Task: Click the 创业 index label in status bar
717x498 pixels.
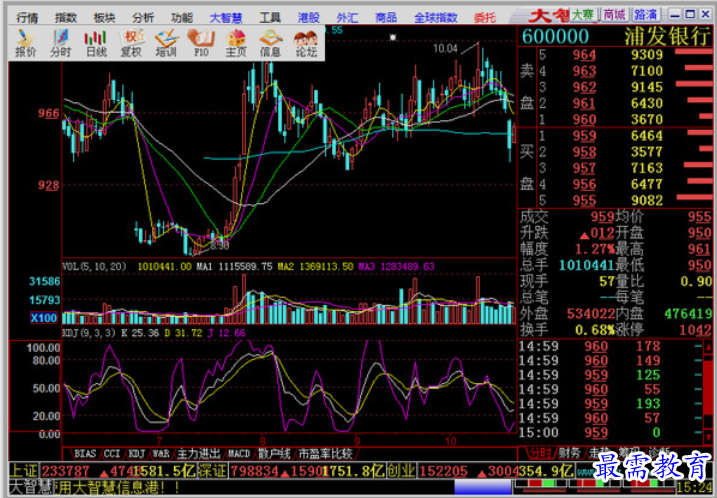Action: pyautogui.click(x=401, y=471)
